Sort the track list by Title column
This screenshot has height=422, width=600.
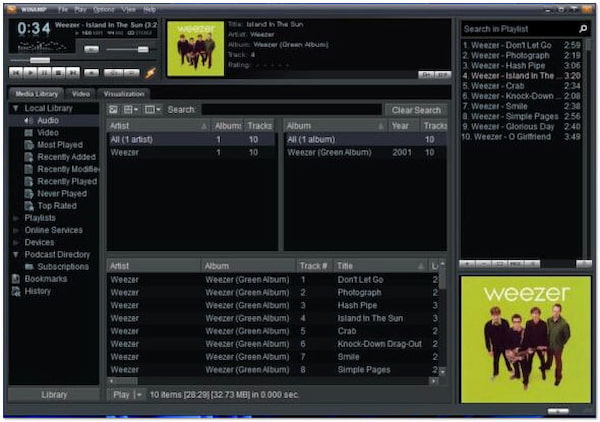[379, 266]
